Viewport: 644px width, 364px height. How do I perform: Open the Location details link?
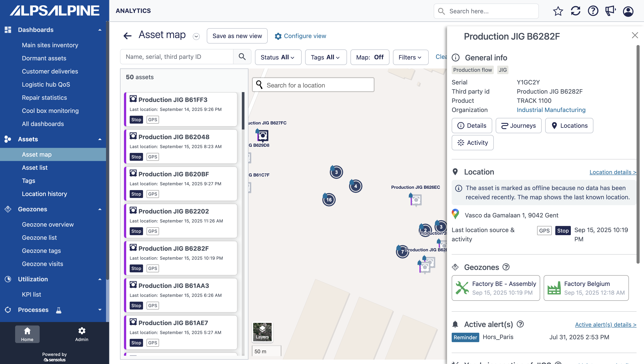(612, 172)
